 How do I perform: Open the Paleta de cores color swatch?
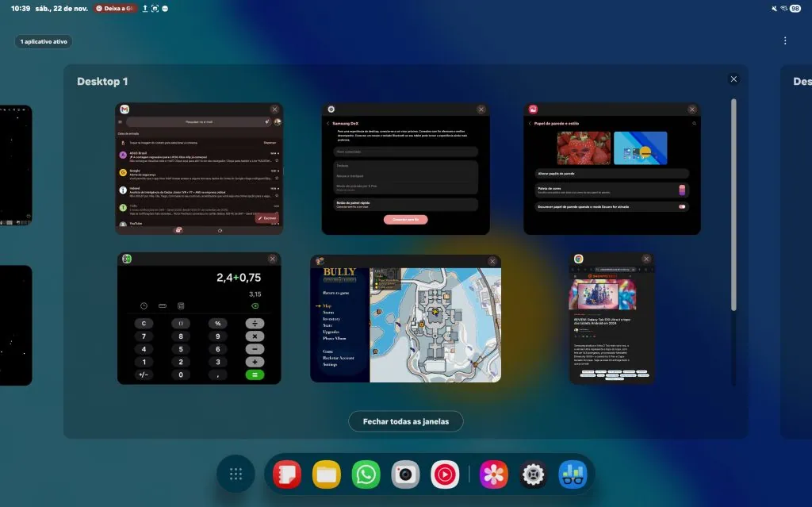tap(682, 190)
